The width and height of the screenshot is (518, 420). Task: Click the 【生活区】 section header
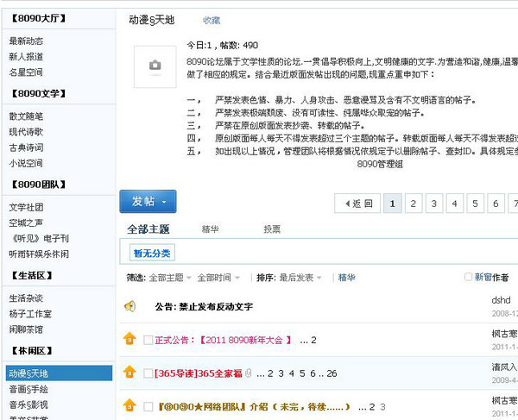pos(31,275)
